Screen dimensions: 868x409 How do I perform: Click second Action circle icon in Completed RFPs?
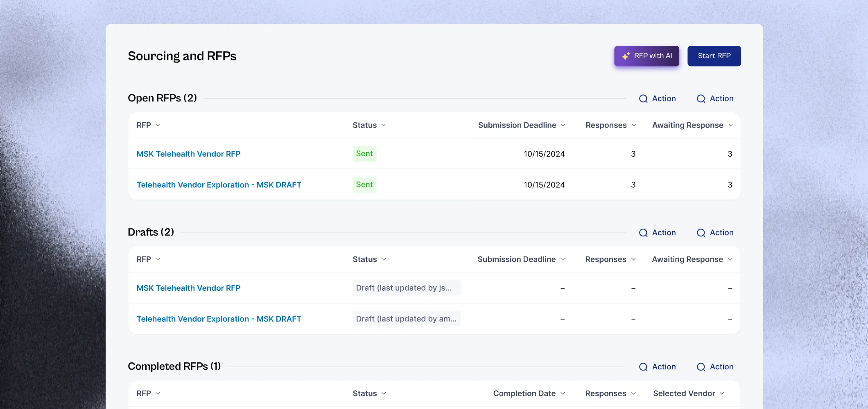tap(701, 367)
